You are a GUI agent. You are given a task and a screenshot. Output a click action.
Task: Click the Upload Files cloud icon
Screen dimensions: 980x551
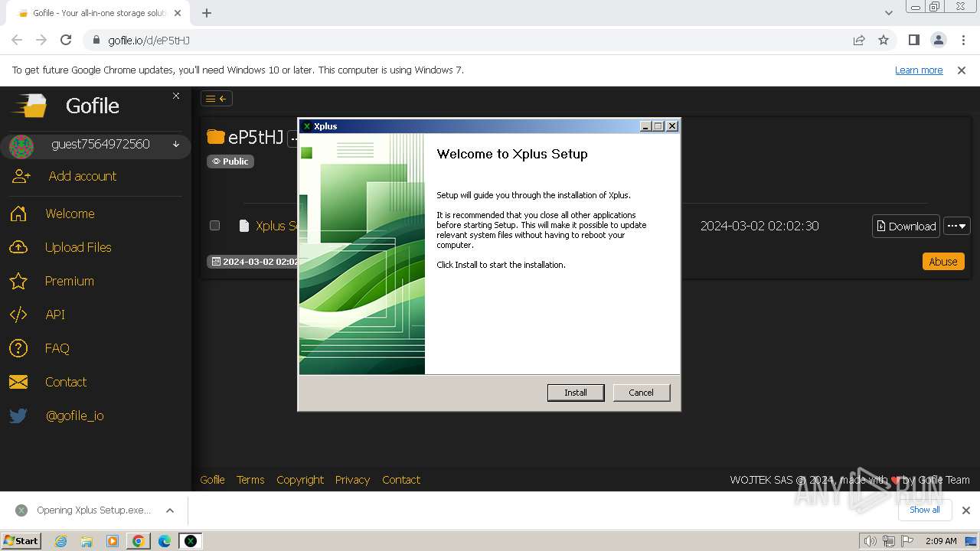coord(18,247)
